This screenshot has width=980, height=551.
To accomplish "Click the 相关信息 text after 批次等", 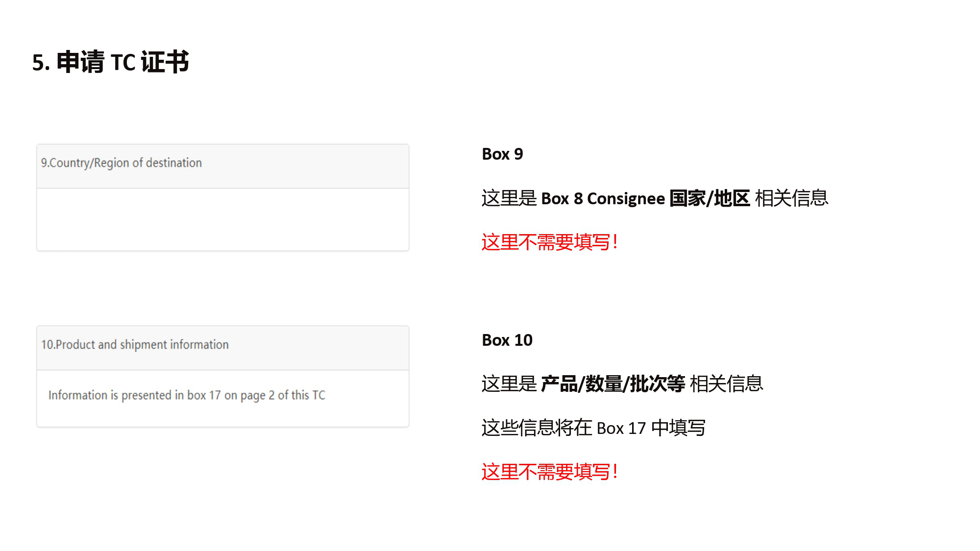I will (727, 384).
